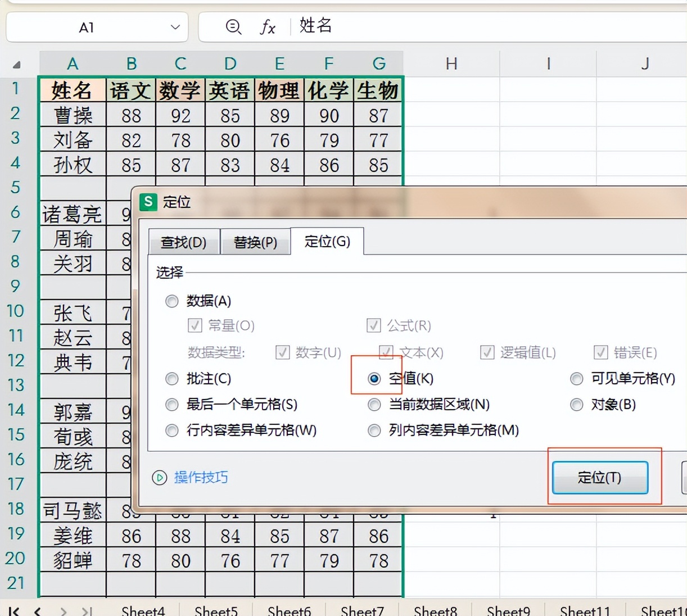Open the Sheet5 tab
Viewport: 687px width, 616px height.
tap(216, 611)
